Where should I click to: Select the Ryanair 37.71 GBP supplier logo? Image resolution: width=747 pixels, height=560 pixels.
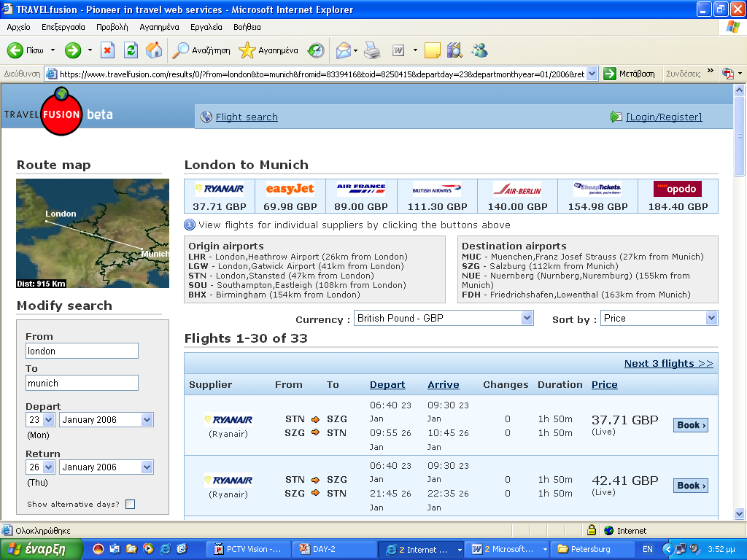click(220, 189)
